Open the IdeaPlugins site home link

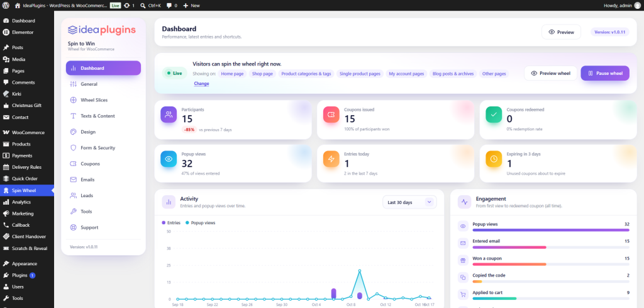click(61, 5)
